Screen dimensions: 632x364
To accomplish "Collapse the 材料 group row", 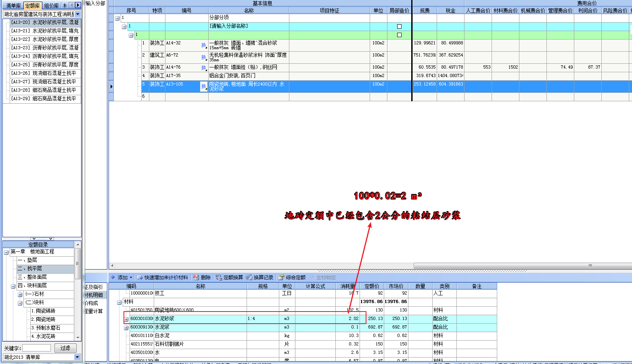I will [119, 302].
